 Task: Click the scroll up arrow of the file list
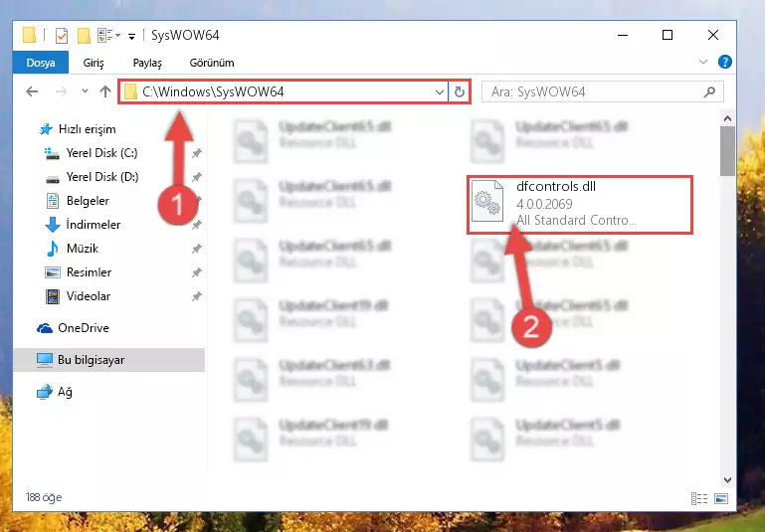(x=727, y=118)
